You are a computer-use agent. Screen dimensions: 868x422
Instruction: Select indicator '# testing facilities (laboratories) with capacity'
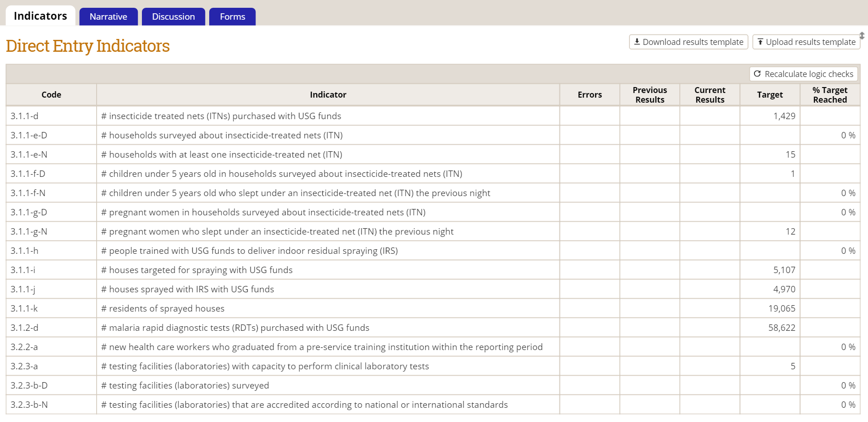click(x=265, y=366)
